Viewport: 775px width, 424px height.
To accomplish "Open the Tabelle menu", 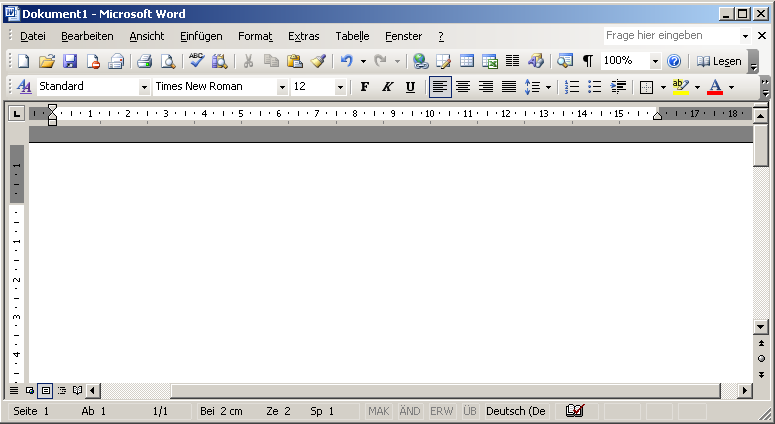I will pos(352,36).
